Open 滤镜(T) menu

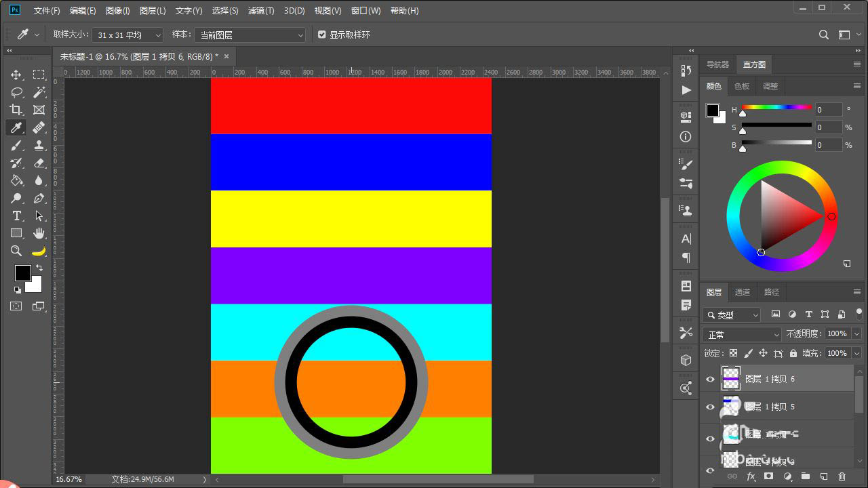pos(261,11)
